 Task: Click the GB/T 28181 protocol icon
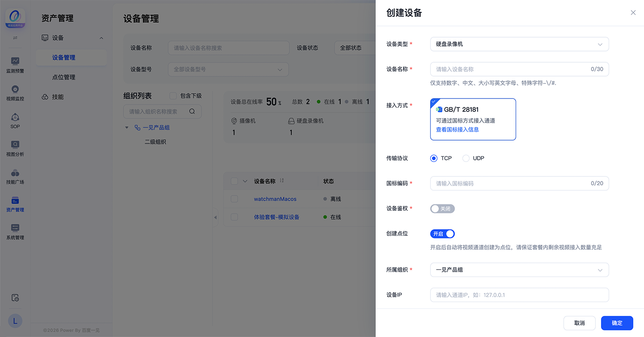[x=439, y=109]
